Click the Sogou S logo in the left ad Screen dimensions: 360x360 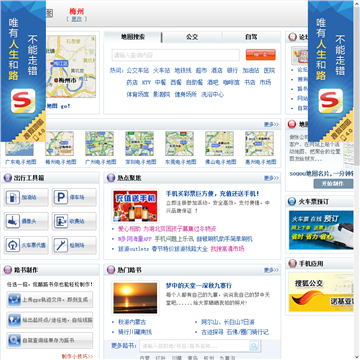click(23, 101)
